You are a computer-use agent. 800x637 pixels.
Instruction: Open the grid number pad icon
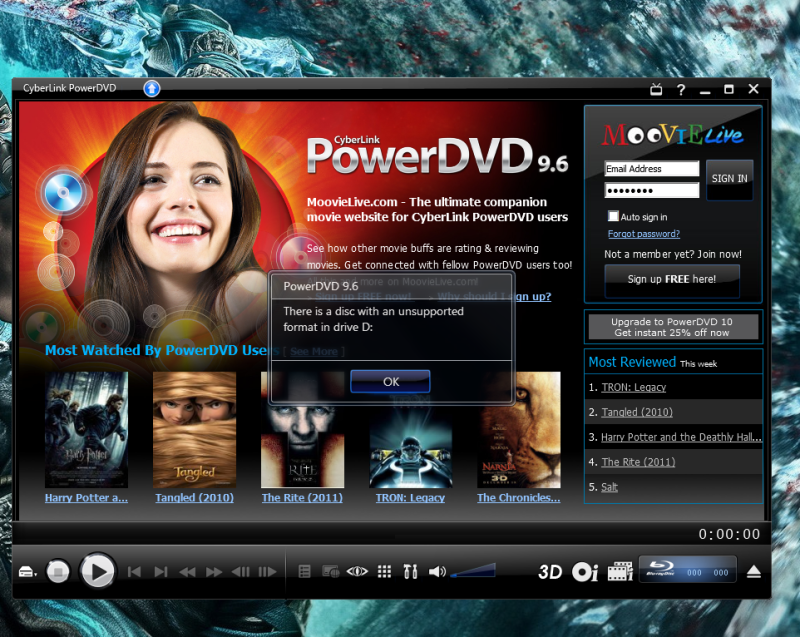(x=384, y=572)
